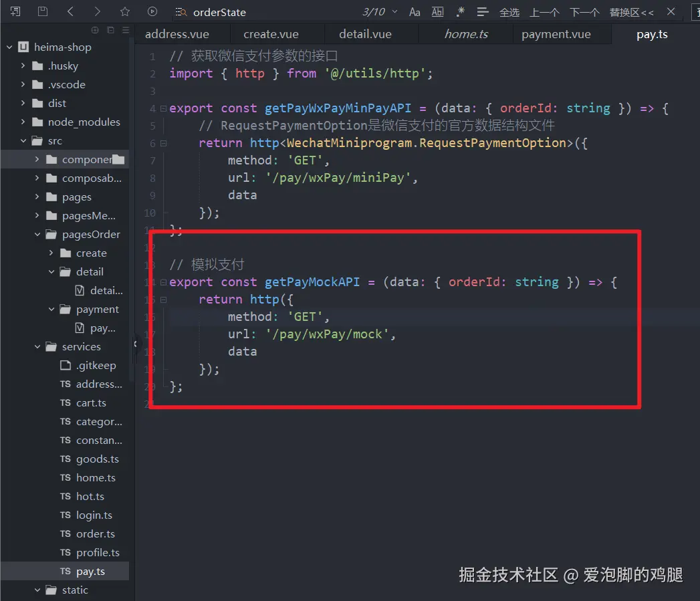Expand the pagesMe... folder
Image resolution: width=700 pixels, height=601 pixels.
pyautogui.click(x=37, y=216)
